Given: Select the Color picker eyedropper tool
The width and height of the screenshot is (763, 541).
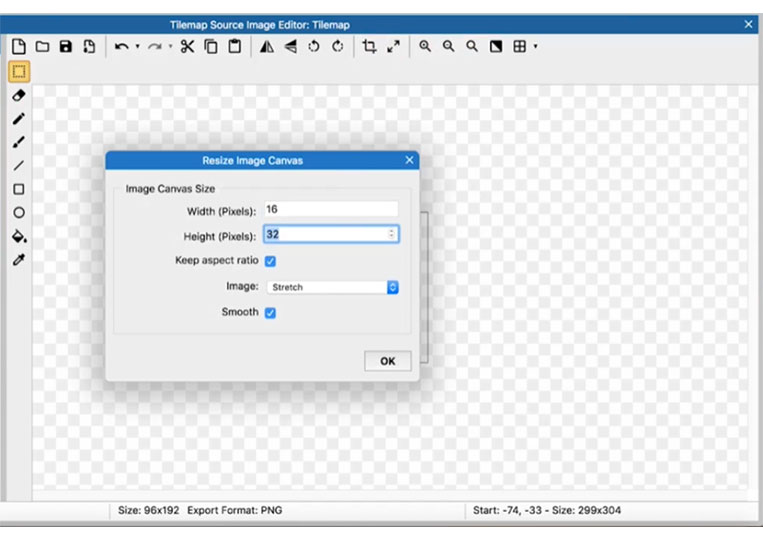Looking at the screenshot, I should 19,260.
